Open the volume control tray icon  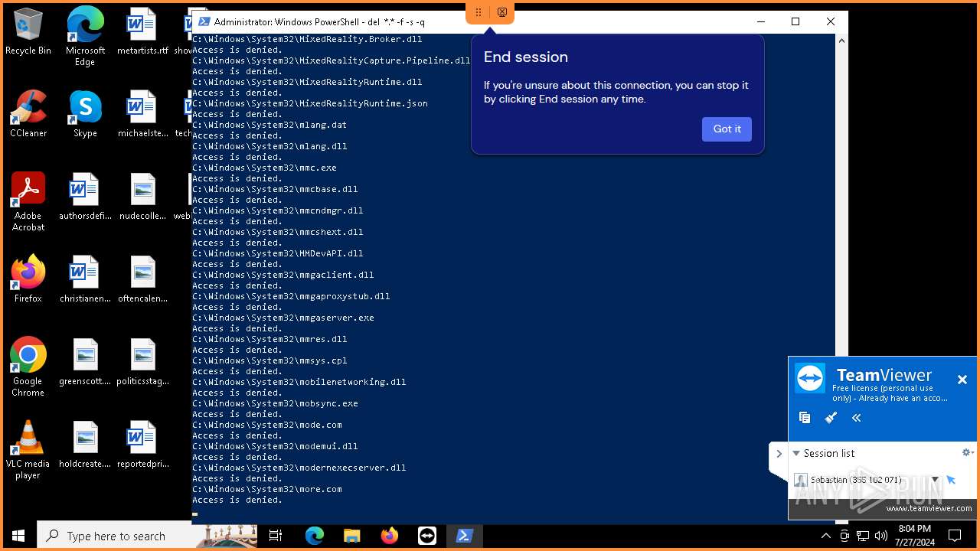[881, 536]
